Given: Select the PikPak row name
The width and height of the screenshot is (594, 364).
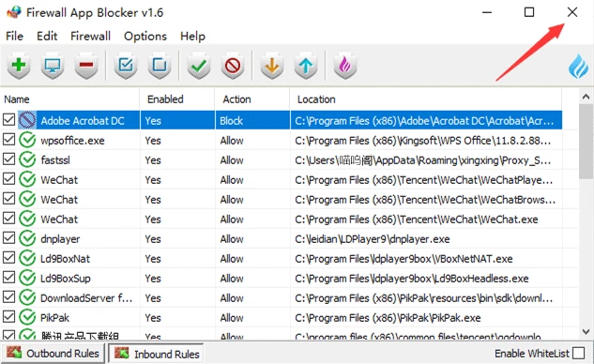Looking at the screenshot, I should click(55, 318).
